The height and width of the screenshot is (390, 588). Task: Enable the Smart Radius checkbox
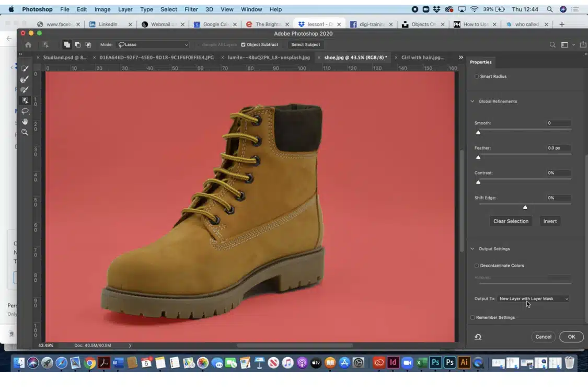(476, 76)
